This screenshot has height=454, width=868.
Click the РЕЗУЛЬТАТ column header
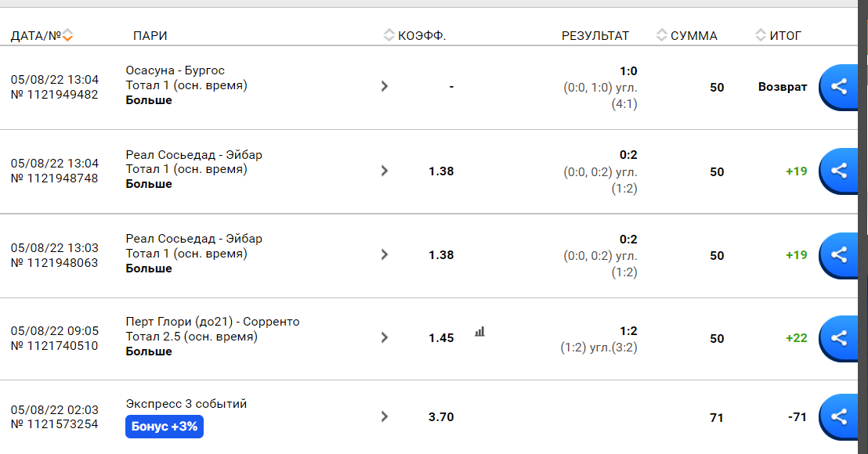point(595,36)
